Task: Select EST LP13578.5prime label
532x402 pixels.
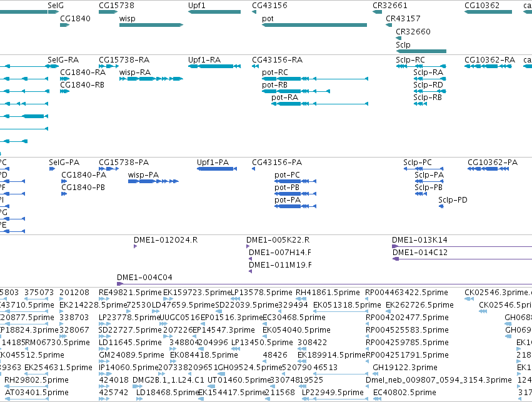Action: 261,293
